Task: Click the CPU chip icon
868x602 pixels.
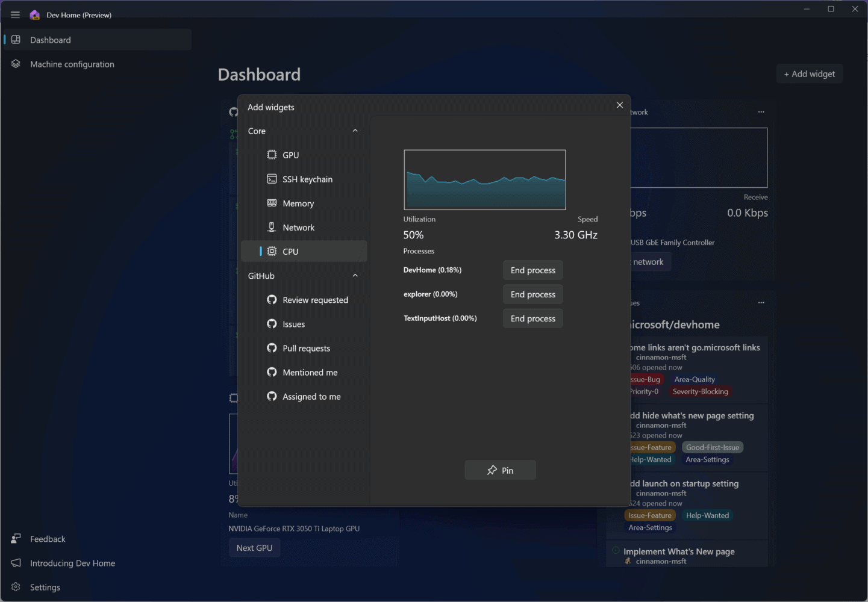Action: 272,251
